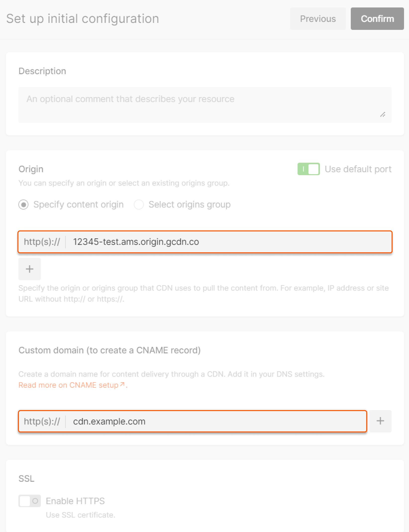Screen dimensions: 409x532
Task: Click the description textarea resize handle
Action: (383, 115)
